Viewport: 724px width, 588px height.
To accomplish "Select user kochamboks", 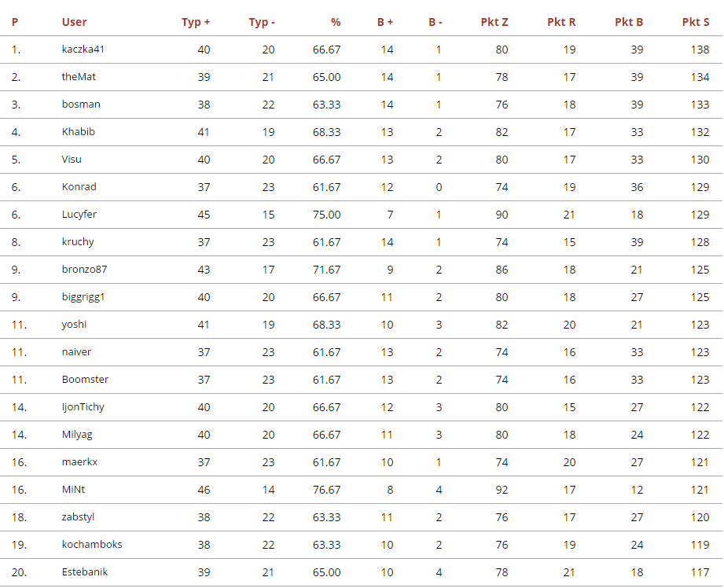I will pos(92,545).
